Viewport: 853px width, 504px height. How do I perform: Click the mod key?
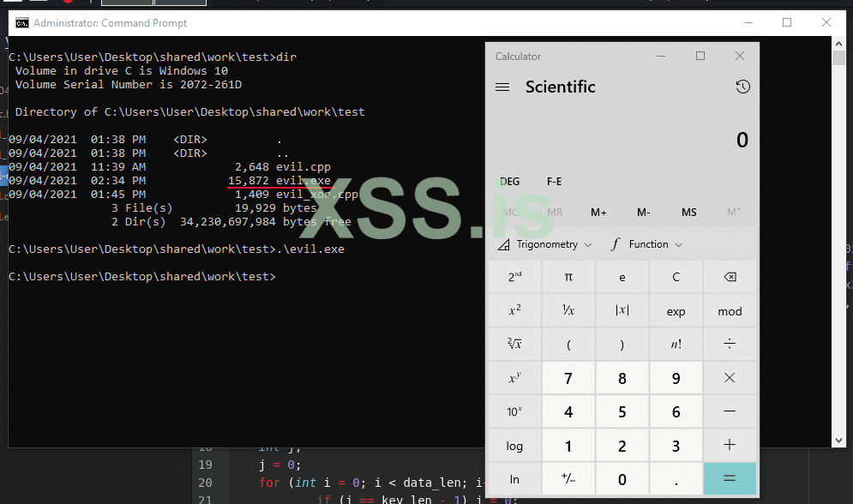click(x=730, y=311)
